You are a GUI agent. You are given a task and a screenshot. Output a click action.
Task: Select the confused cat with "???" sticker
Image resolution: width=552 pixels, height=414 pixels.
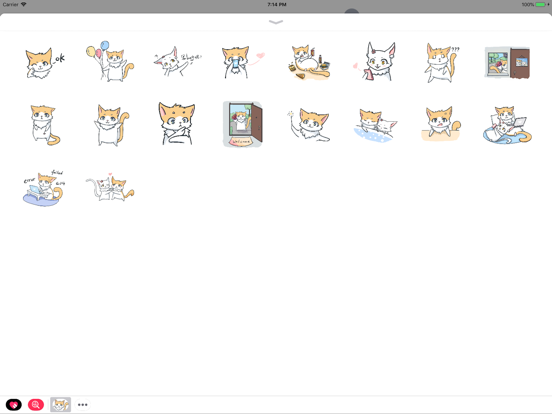point(442,63)
